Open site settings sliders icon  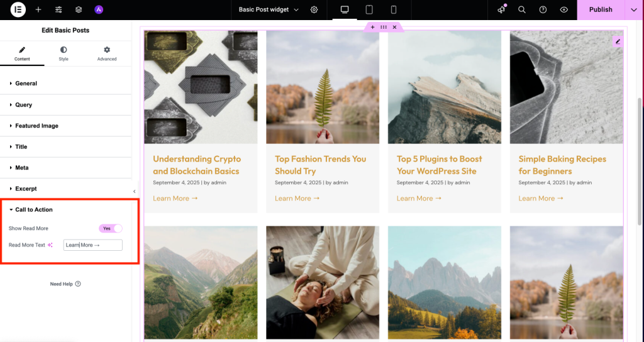[58, 10]
